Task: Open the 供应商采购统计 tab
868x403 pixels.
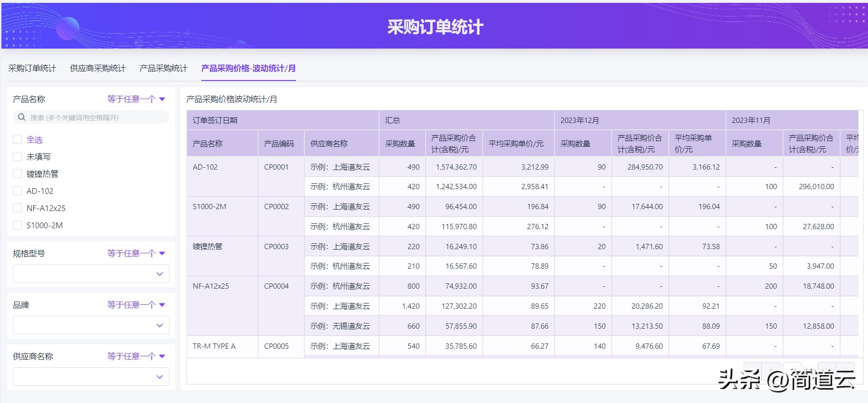Action: coord(98,68)
